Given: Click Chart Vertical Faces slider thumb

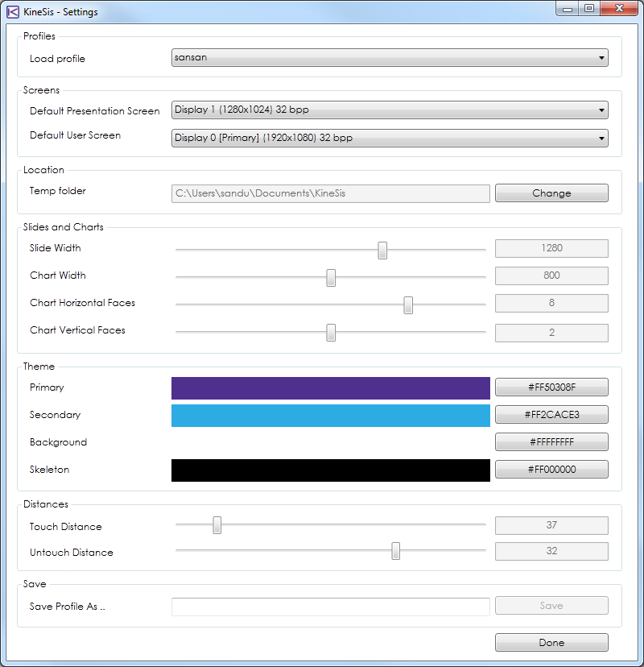Looking at the screenshot, I should point(331,332).
